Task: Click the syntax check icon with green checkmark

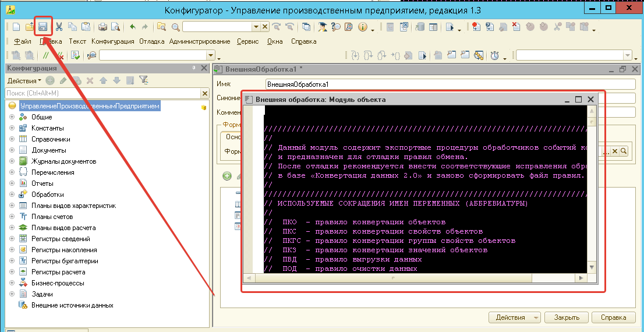Action: point(75,55)
